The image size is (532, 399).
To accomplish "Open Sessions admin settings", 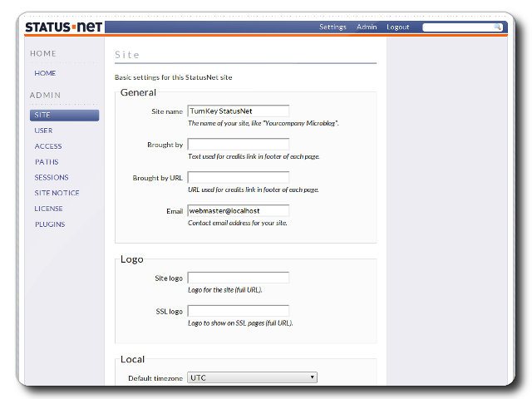I will pos(52,177).
